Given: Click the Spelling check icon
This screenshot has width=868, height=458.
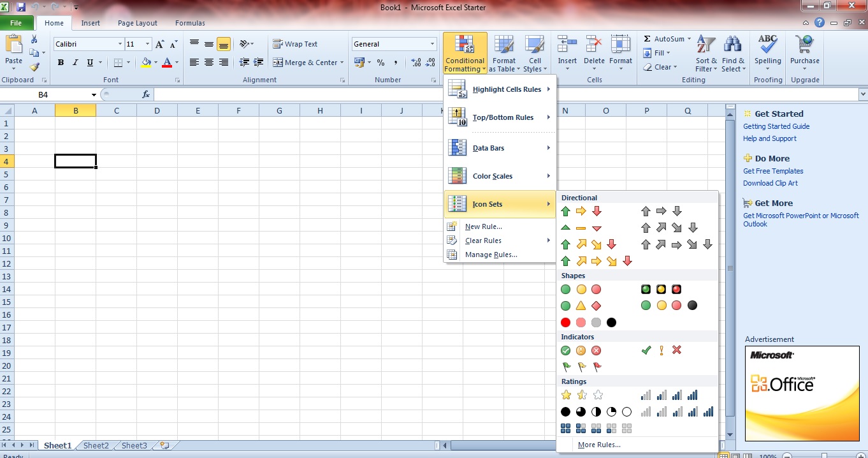Looking at the screenshot, I should (767, 45).
